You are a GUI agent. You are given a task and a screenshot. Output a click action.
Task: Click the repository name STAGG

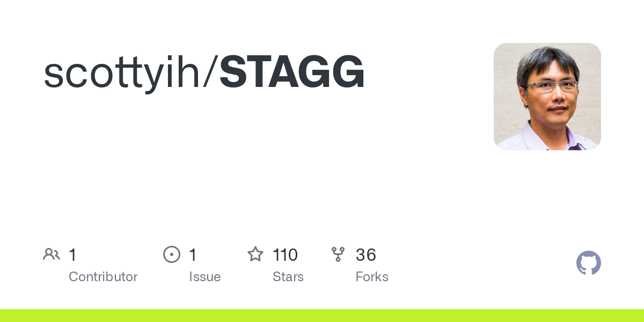coord(292,72)
